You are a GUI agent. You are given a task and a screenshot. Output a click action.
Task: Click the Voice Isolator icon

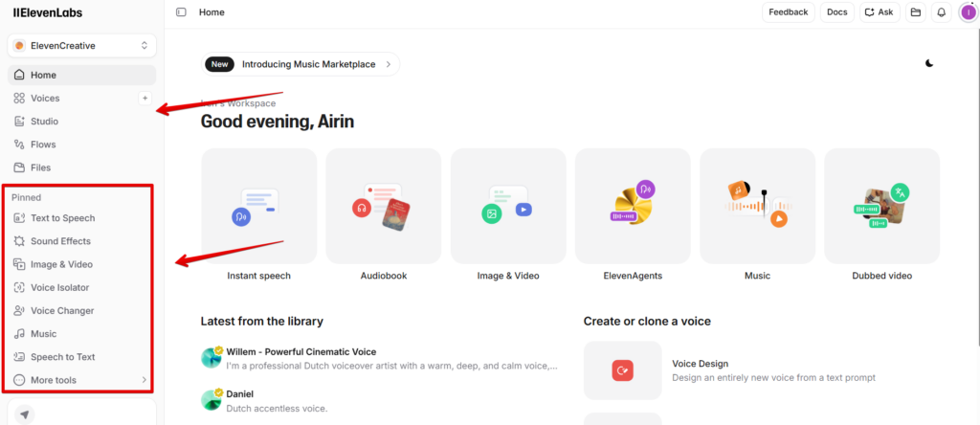[19, 287]
